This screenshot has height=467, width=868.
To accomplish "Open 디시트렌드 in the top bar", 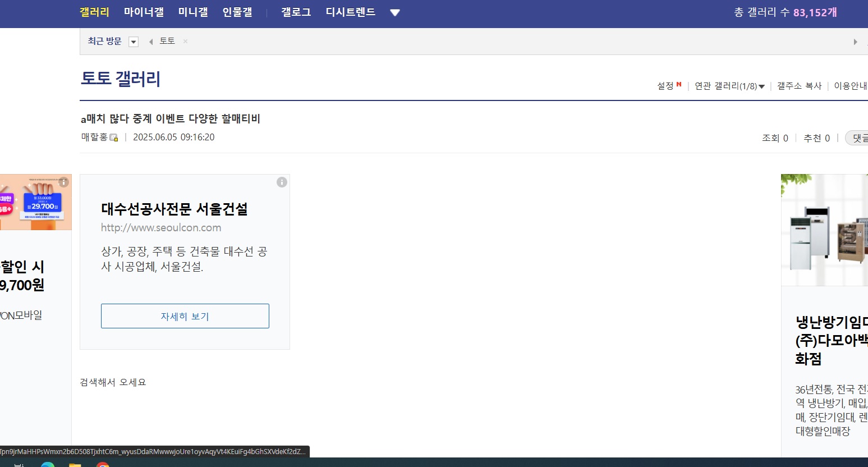I will [350, 12].
